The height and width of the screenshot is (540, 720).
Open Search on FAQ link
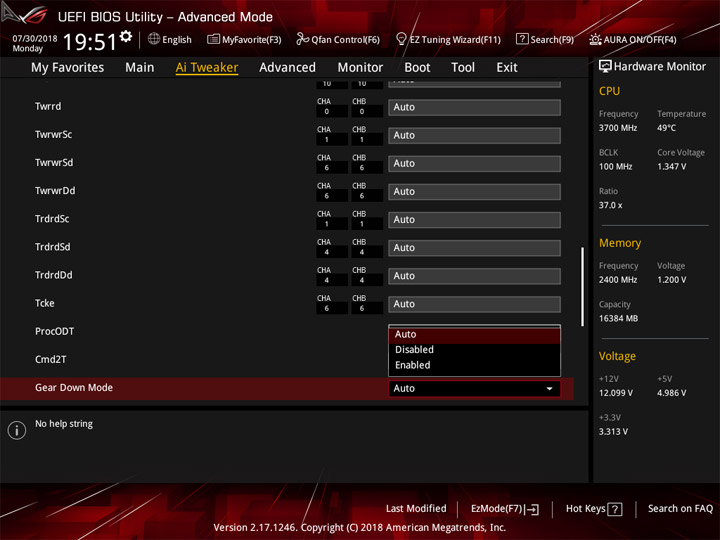[680, 509]
